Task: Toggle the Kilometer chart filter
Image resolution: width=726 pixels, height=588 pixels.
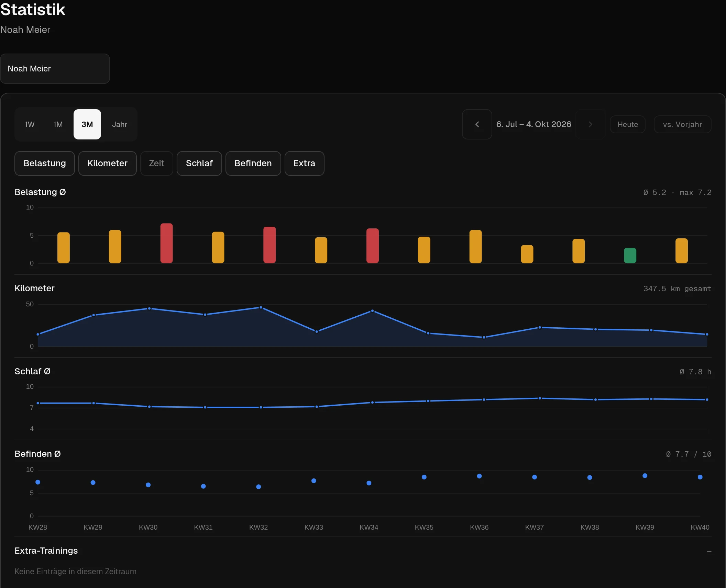Action: coord(108,163)
